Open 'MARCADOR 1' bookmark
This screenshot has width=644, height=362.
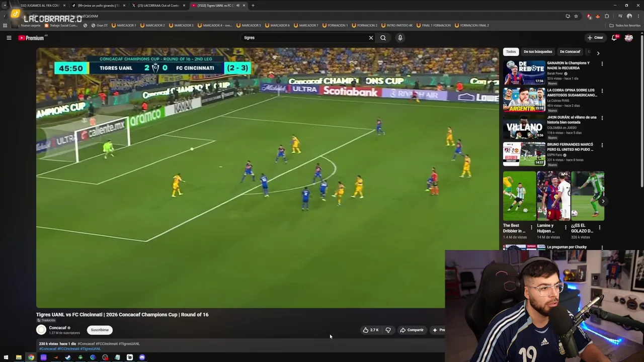pos(124,25)
